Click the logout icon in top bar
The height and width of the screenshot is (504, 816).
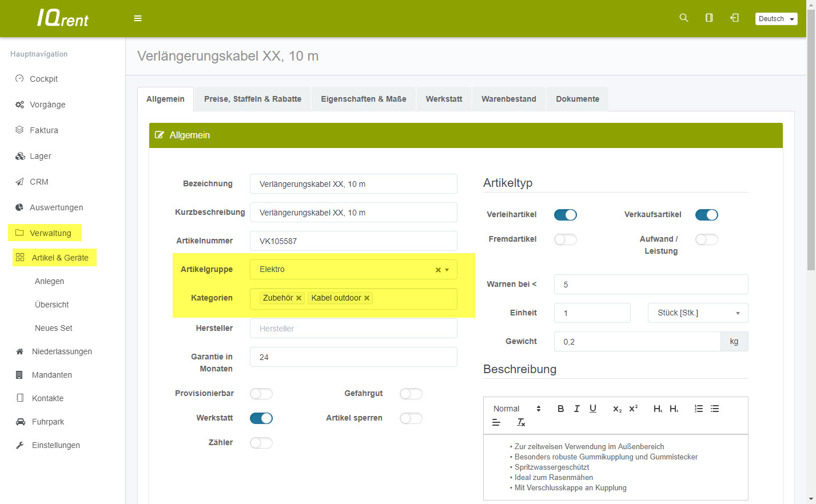[x=734, y=18]
